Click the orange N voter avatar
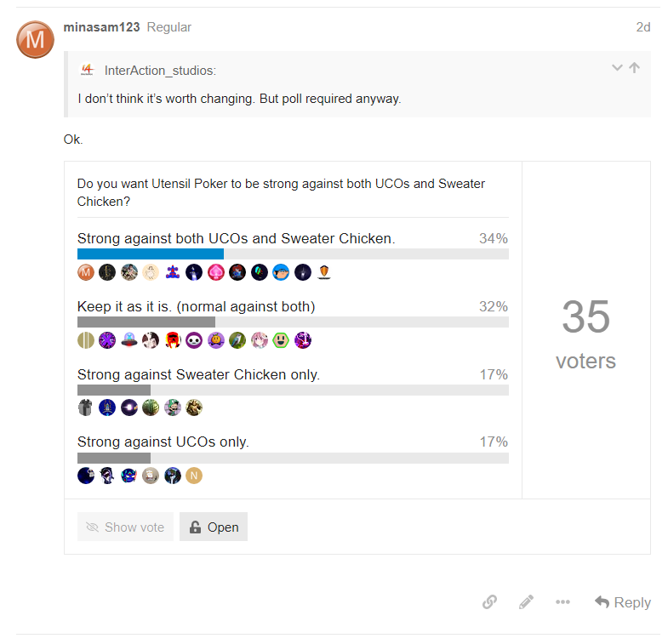Screen dimensions: 668x644 194,476
